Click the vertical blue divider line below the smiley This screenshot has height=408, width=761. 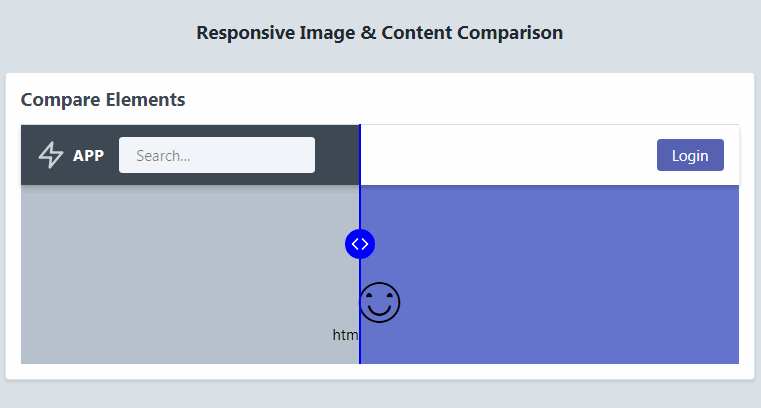tap(360, 345)
